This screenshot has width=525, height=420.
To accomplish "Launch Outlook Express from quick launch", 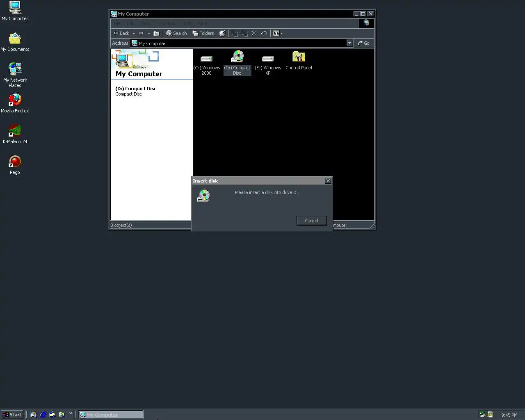I will tap(52, 415).
